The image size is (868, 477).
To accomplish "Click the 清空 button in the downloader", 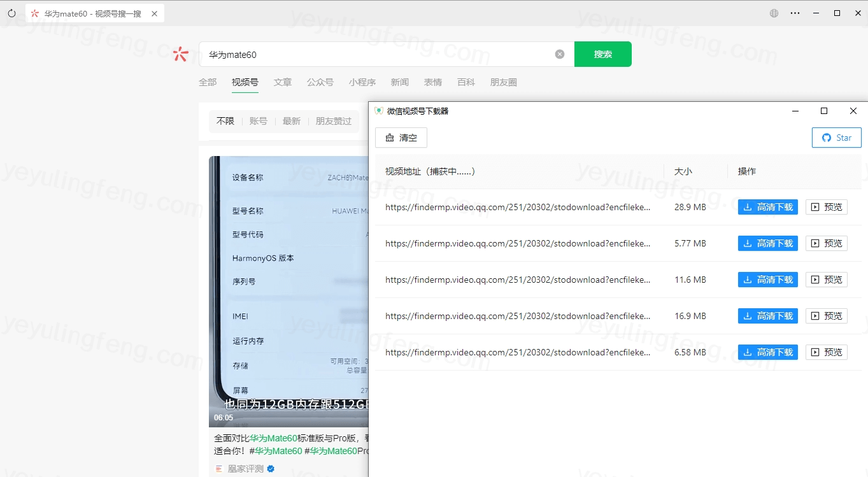I will [x=401, y=138].
